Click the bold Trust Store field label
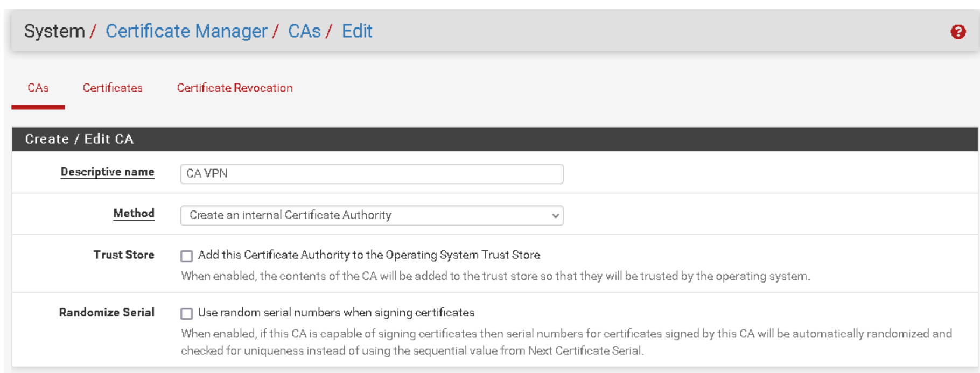980x373 pixels. coord(124,255)
